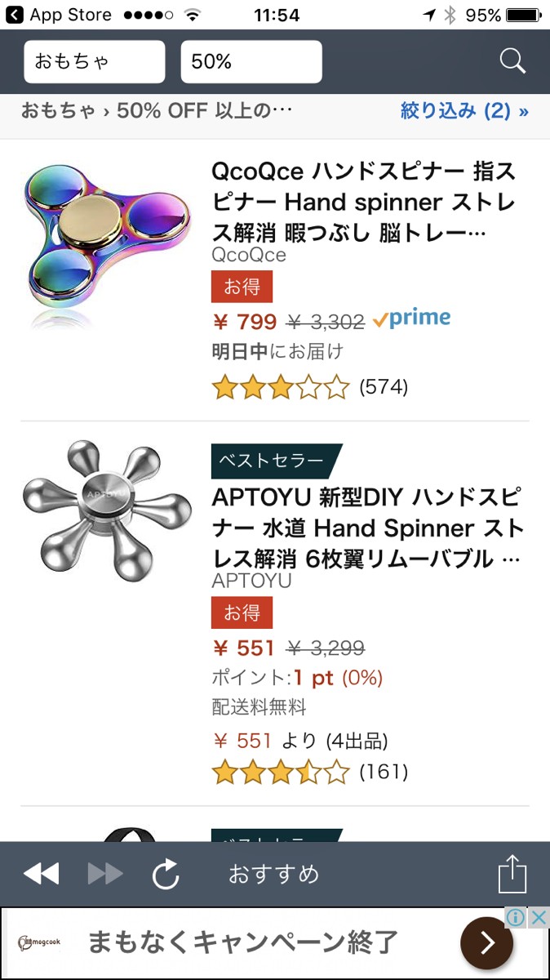The image size is (550, 980).
Task: Open the share sheet icon
Action: click(512, 874)
